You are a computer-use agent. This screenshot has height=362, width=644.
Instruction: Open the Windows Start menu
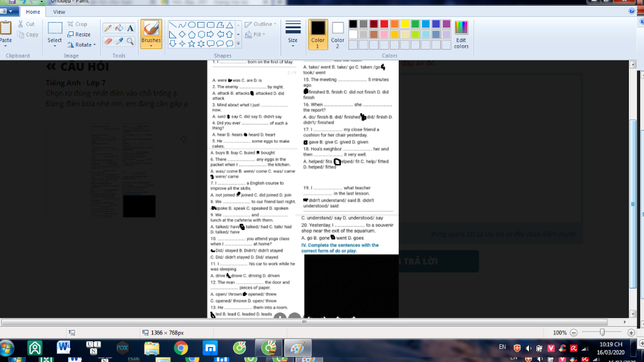point(6,348)
